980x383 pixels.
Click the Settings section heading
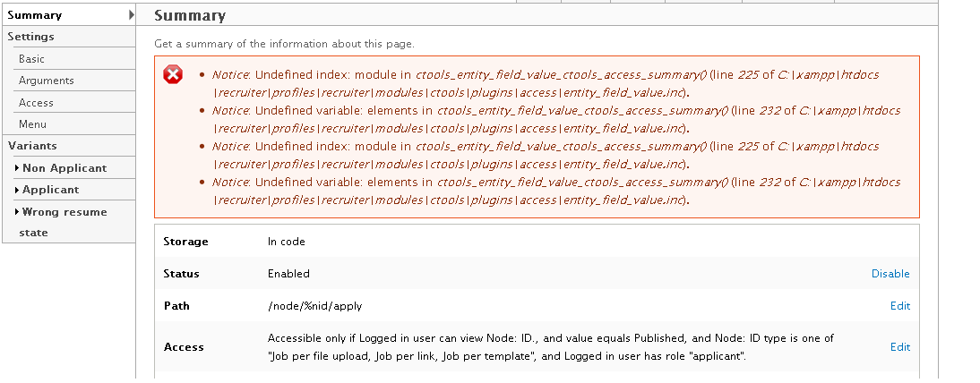click(30, 36)
